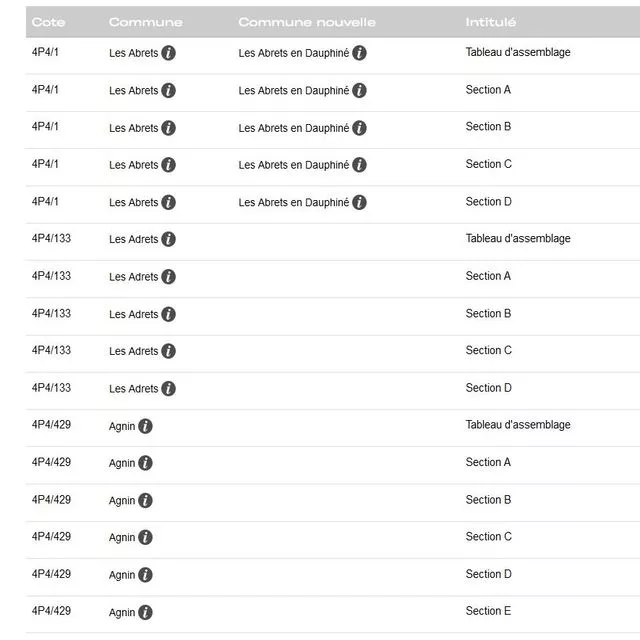Click the Commune nouvelle column header
The image size is (640, 640).
pyautogui.click(x=306, y=22)
